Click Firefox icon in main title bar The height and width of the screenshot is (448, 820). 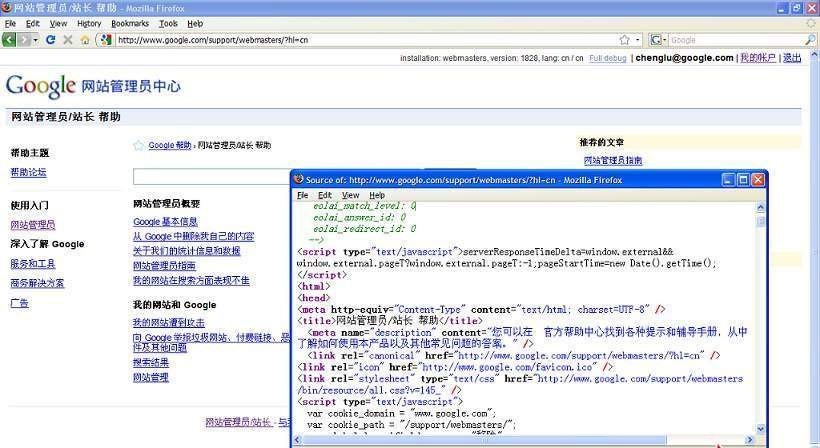click(7, 8)
